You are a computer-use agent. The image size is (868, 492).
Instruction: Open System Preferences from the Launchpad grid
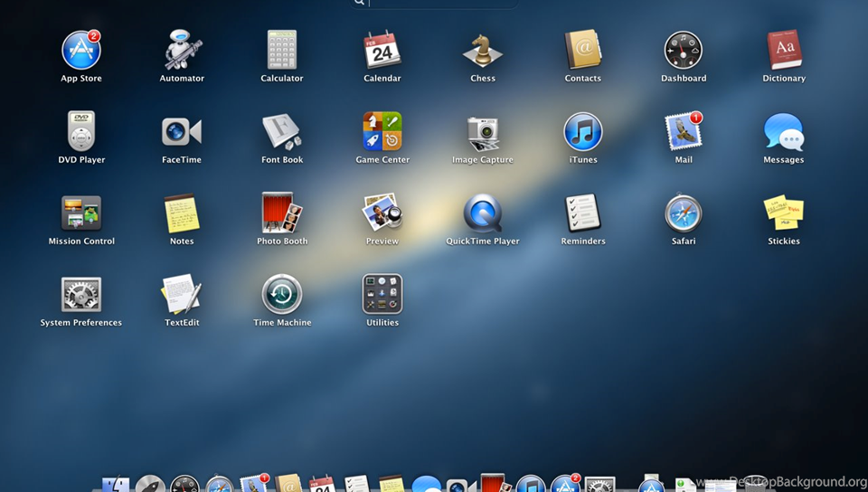[x=81, y=295]
